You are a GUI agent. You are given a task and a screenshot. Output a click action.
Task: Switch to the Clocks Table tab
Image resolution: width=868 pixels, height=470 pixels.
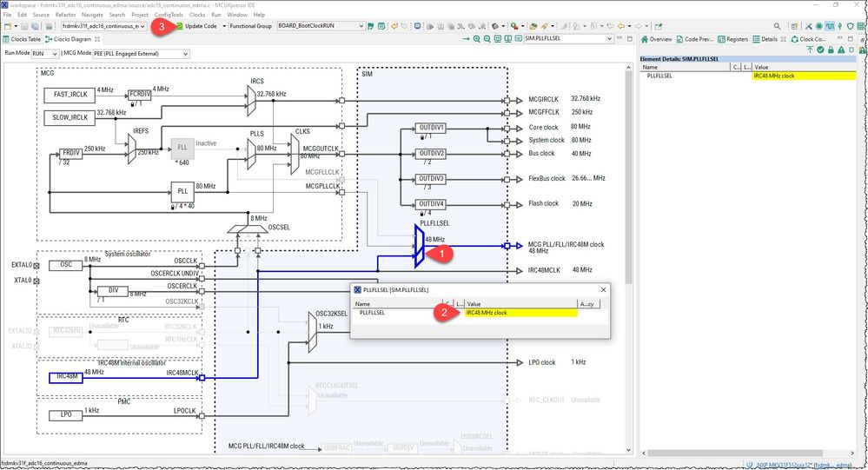click(x=22, y=39)
